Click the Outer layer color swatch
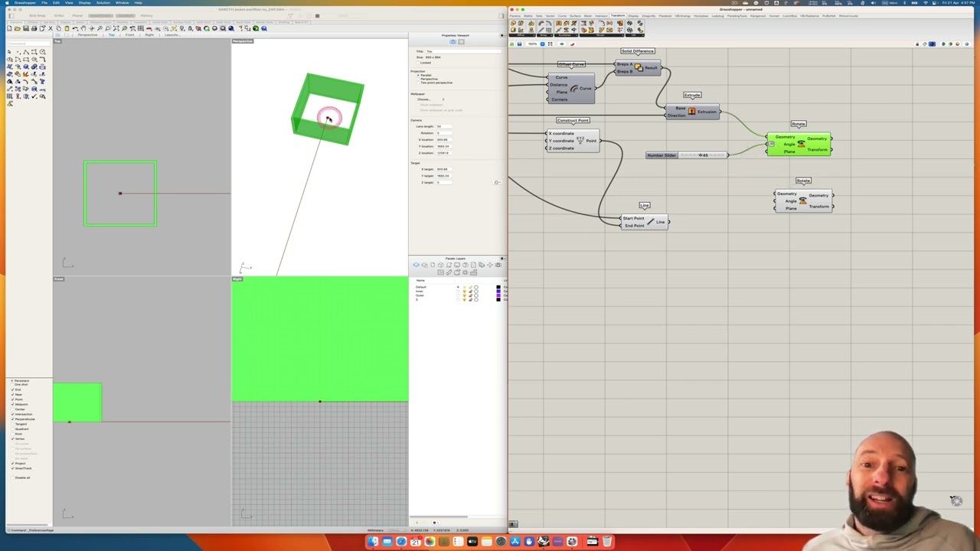This screenshot has width=980, height=551. (498, 295)
